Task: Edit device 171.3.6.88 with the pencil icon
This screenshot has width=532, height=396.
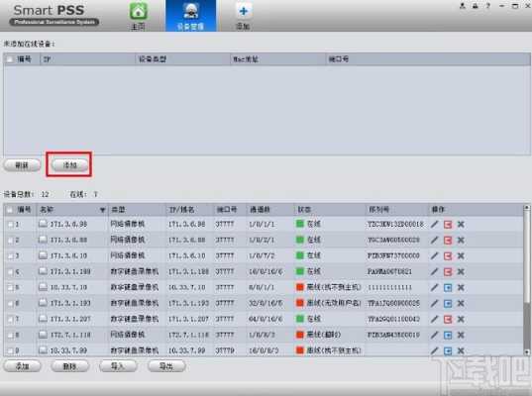Action: point(435,240)
